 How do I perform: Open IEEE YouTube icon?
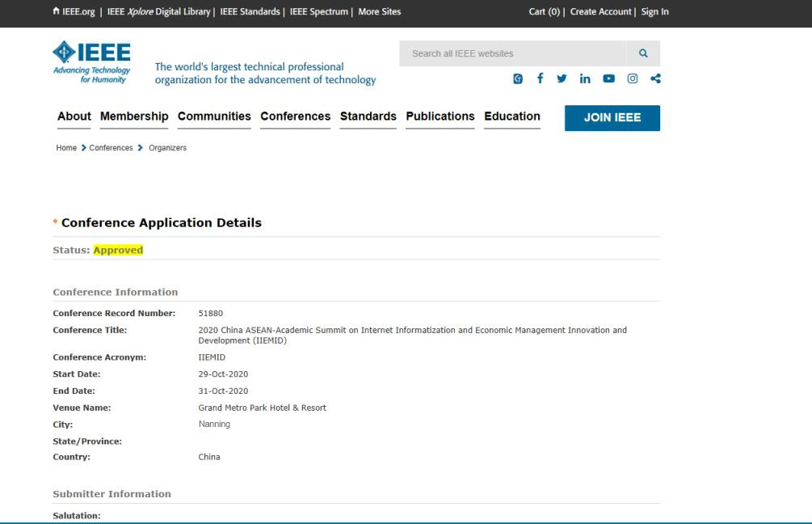608,78
